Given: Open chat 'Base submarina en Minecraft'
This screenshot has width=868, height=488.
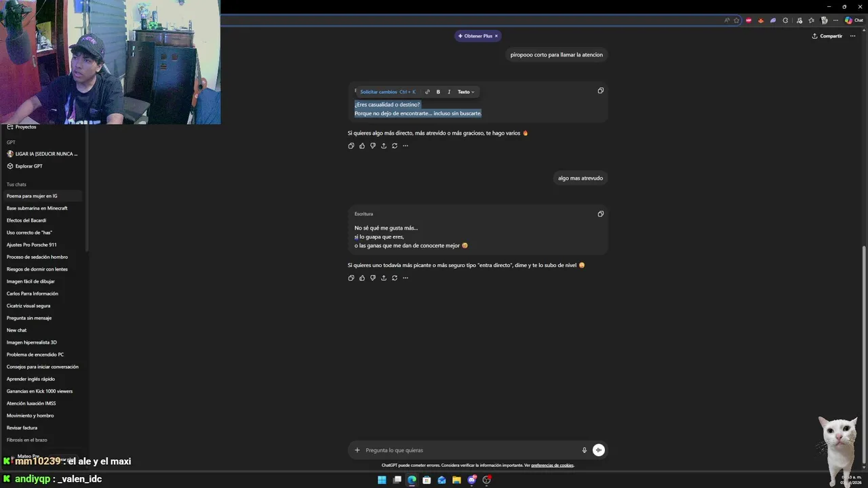Looking at the screenshot, I should coord(43,208).
